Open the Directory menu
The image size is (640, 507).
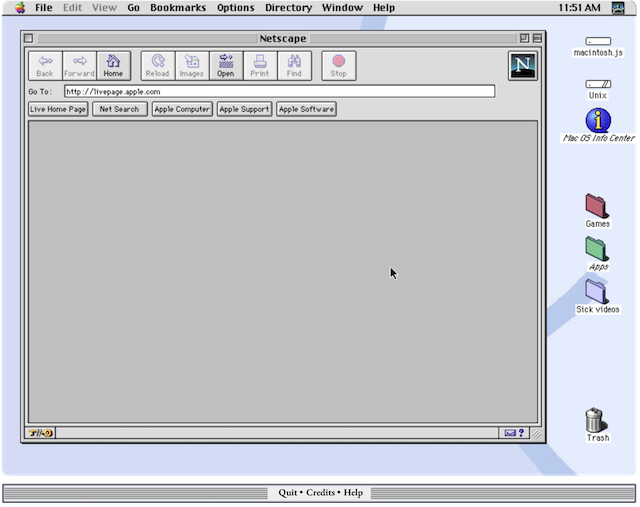click(289, 8)
